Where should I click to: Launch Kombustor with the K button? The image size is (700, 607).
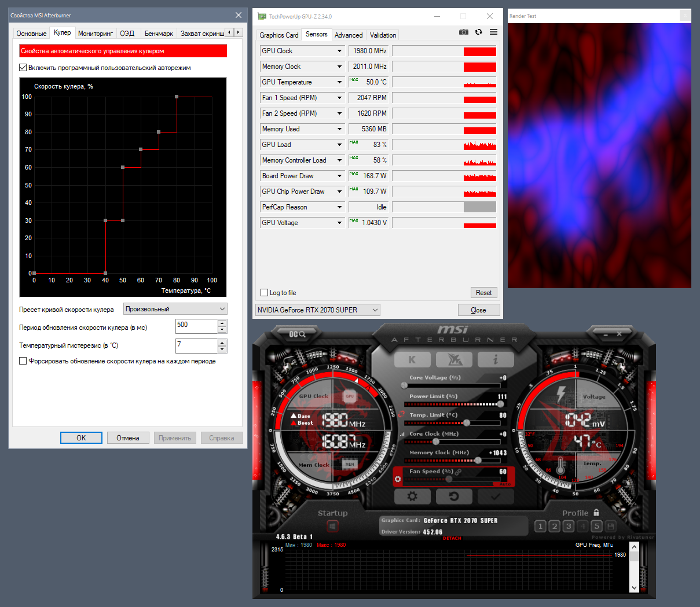(x=412, y=359)
